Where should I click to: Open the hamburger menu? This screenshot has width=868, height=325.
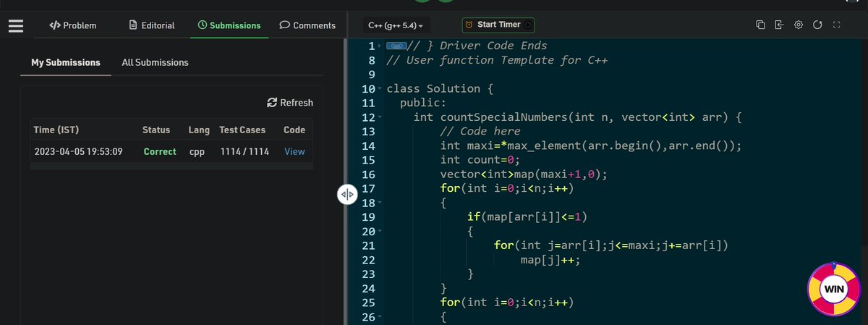click(16, 25)
